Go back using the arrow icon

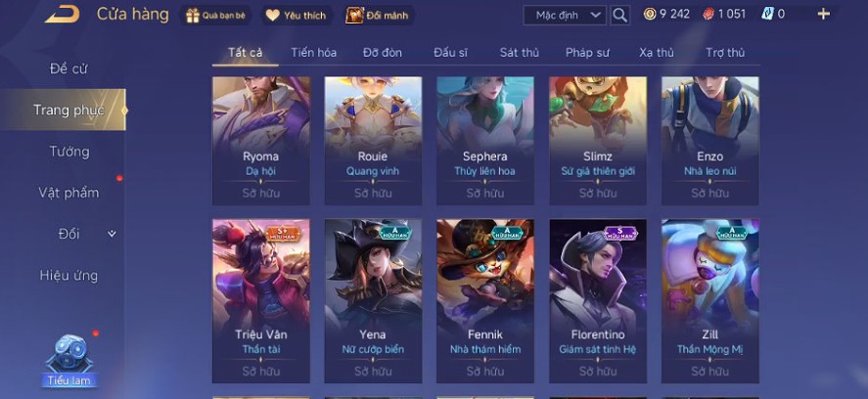click(63, 15)
